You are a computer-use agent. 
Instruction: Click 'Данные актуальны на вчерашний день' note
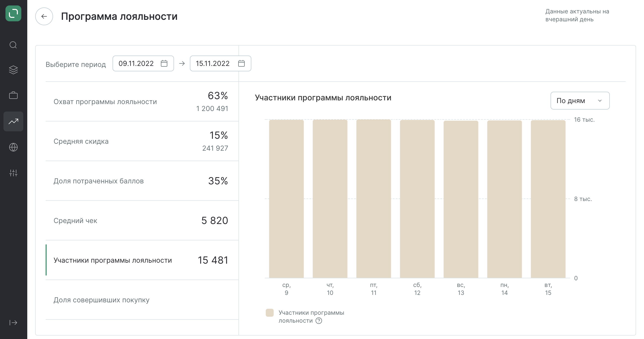(x=577, y=15)
